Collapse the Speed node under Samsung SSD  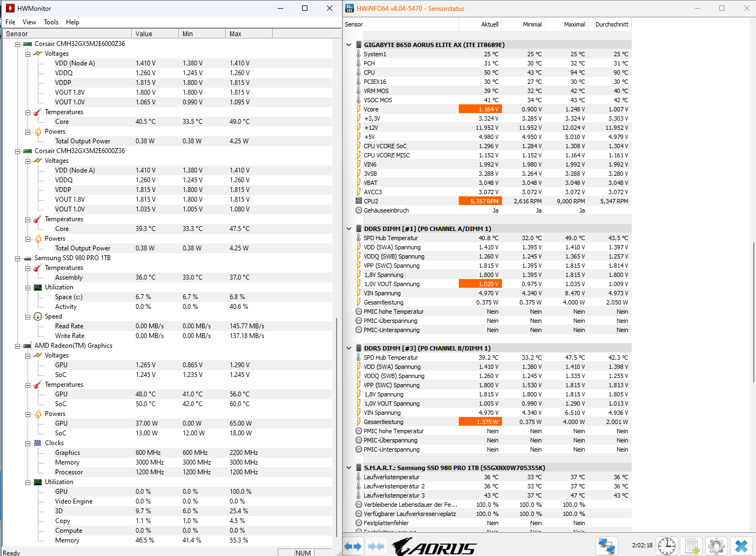28,316
